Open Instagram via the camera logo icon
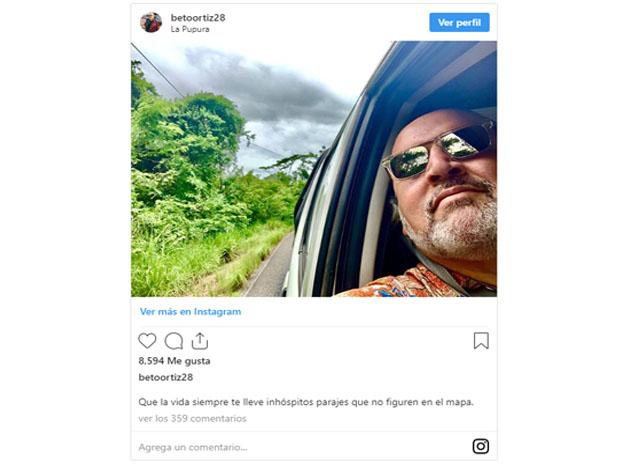 pos(481,446)
